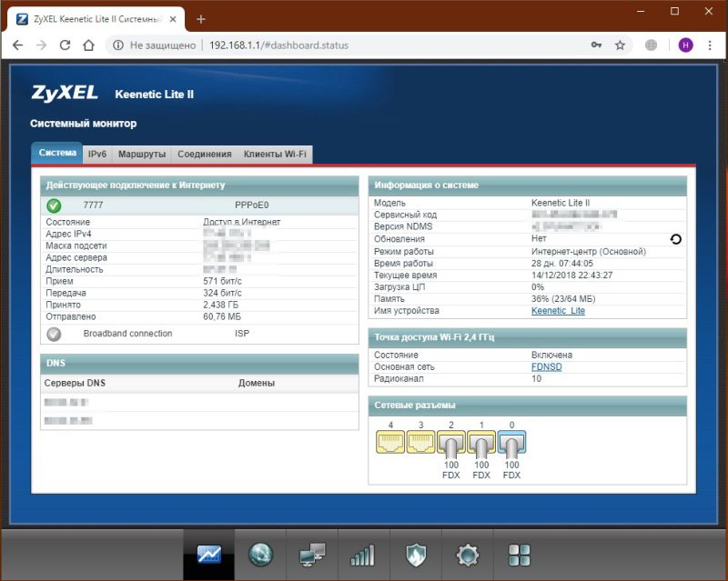Screen dimensions: 728x581
Task: Reload the router page
Action: [x=65, y=45]
